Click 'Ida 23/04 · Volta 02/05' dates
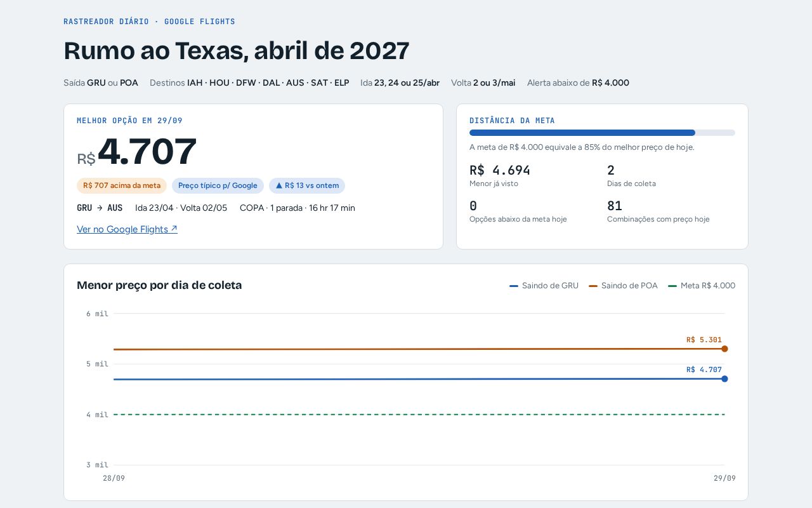 [181, 208]
